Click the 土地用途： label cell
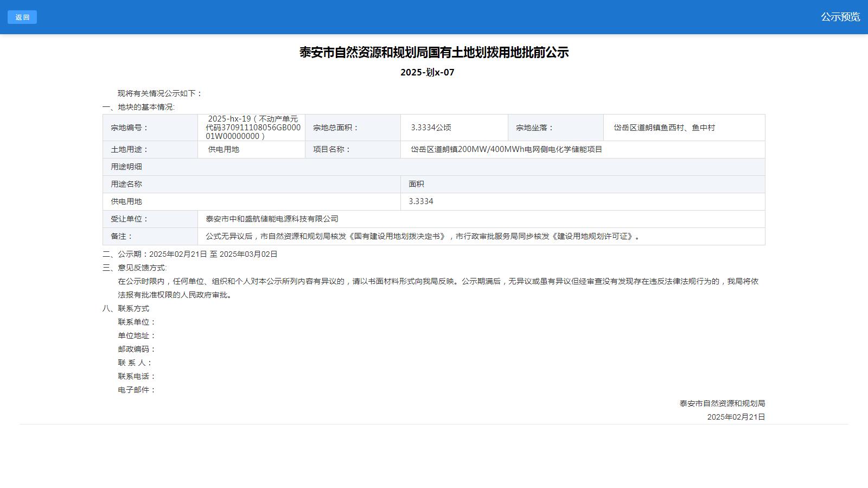Image resolution: width=868 pixels, height=488 pixels. [150, 149]
